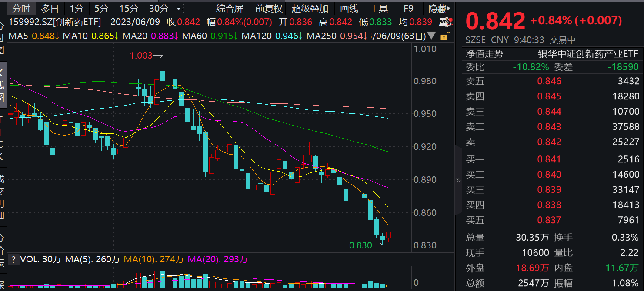Open the 超级叠加 overlay tool

(310, 8)
